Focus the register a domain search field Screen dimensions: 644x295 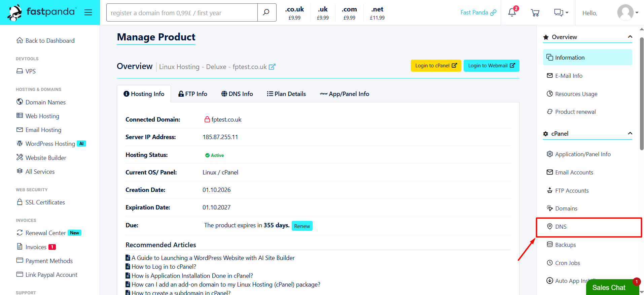click(182, 12)
